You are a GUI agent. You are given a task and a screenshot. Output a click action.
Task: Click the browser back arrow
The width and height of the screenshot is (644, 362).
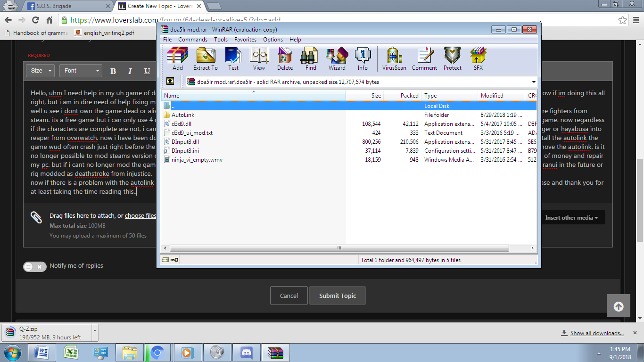(8, 20)
